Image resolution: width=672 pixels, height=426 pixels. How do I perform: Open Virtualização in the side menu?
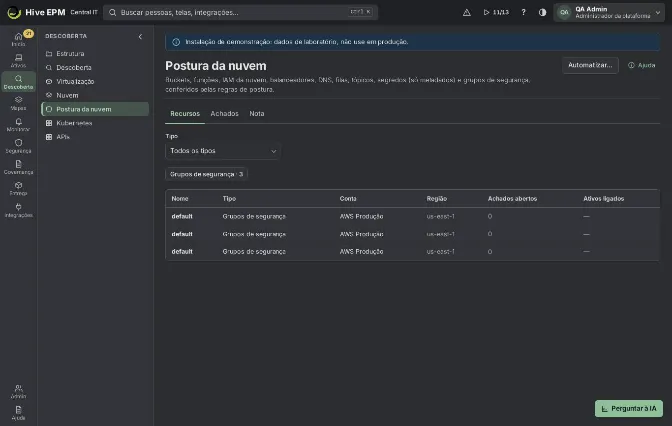(95, 81)
